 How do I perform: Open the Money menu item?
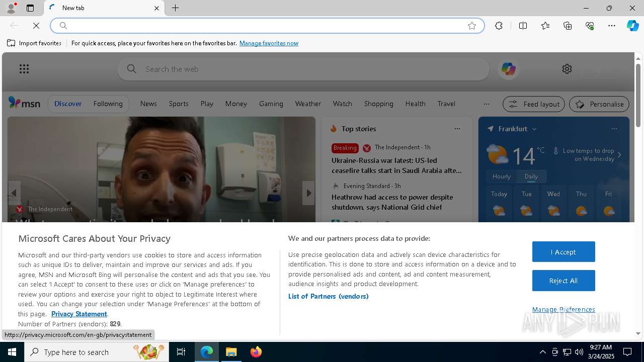point(236,104)
